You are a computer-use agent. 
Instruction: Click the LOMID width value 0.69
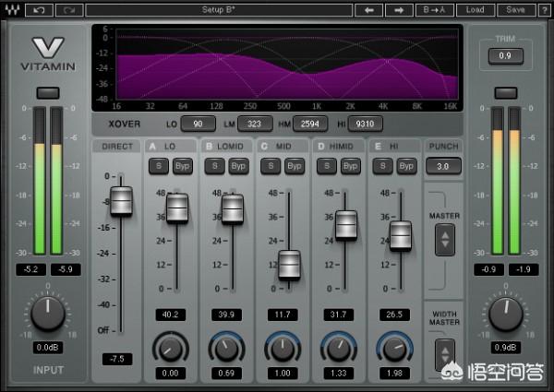pyautogui.click(x=226, y=374)
